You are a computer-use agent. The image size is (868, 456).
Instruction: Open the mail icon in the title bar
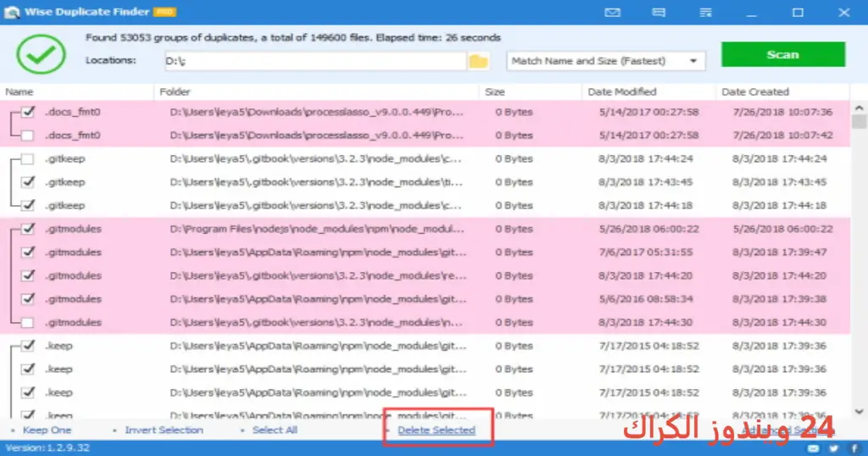pos(612,12)
